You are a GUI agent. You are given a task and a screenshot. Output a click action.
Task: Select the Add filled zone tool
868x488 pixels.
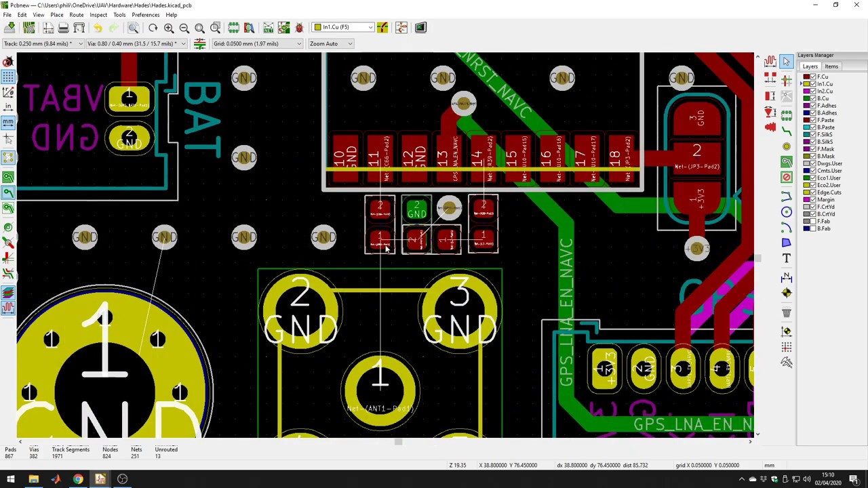[786, 162]
